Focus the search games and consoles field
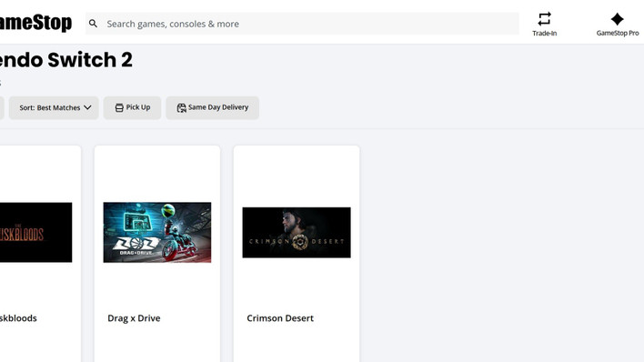 pos(302,24)
